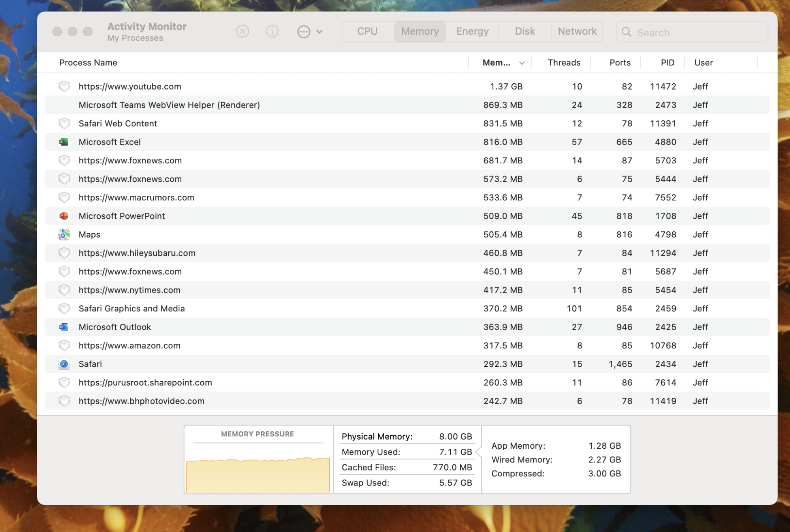790x532 pixels.
Task: Click the Safari browser icon
Action: pos(64,364)
